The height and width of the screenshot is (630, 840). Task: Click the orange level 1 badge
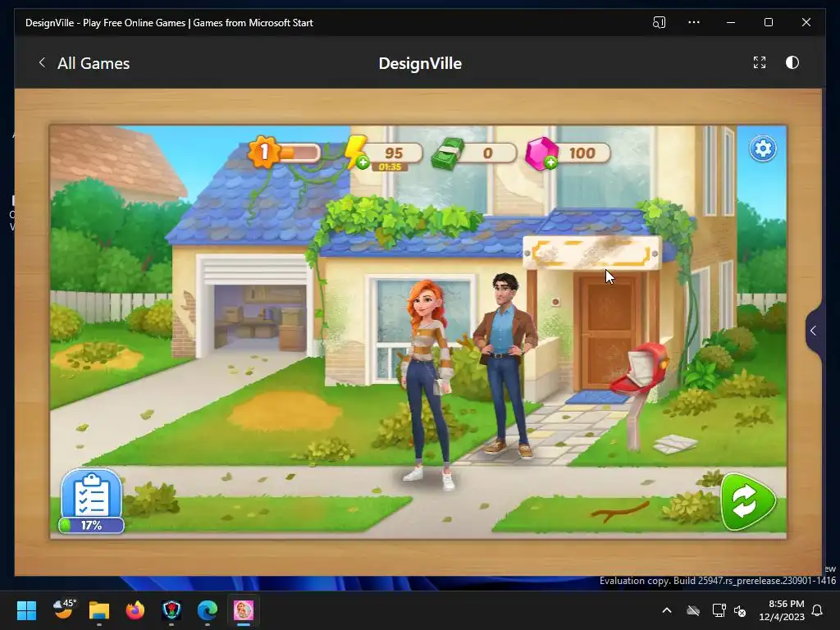point(263,152)
